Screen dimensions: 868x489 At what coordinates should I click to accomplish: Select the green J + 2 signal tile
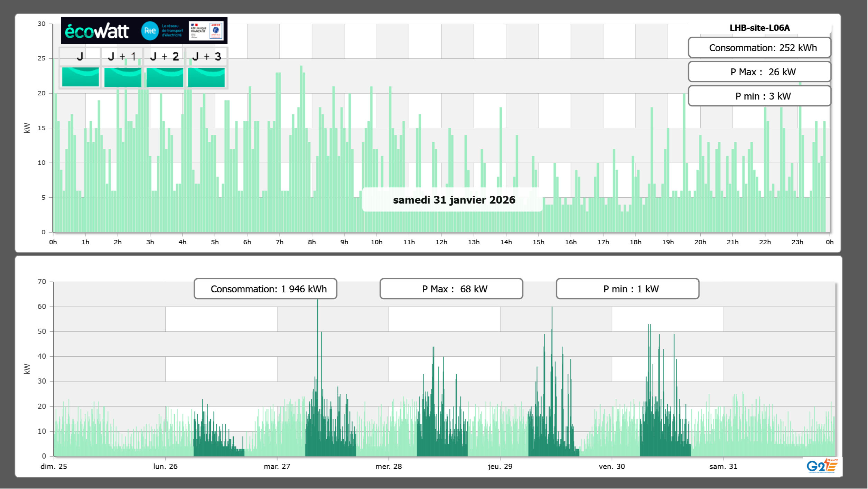(x=165, y=77)
